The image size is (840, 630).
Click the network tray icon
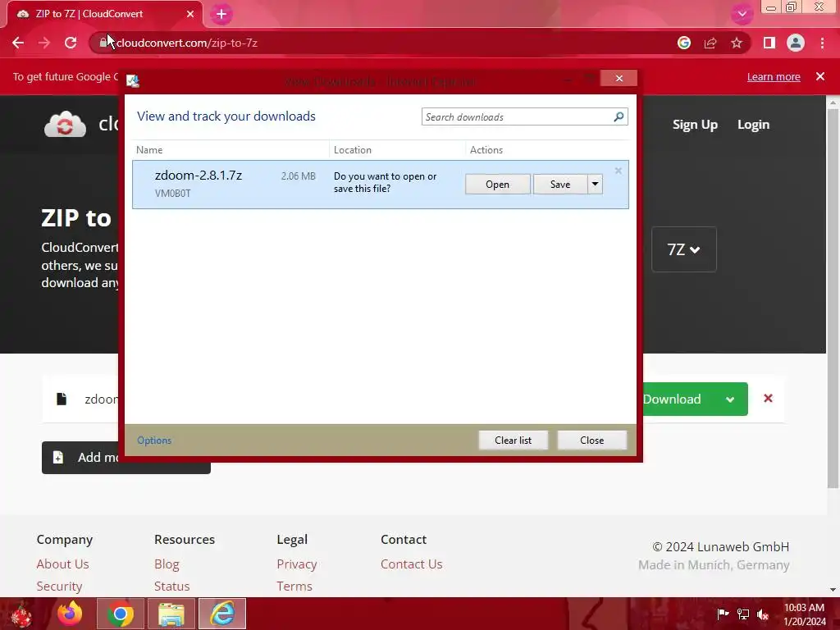coord(743,614)
